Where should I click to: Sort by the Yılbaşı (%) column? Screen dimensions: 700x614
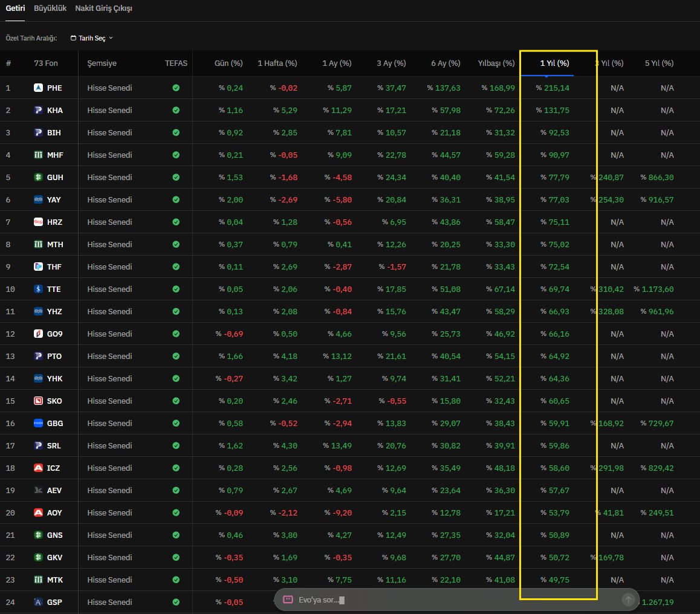tap(496, 63)
